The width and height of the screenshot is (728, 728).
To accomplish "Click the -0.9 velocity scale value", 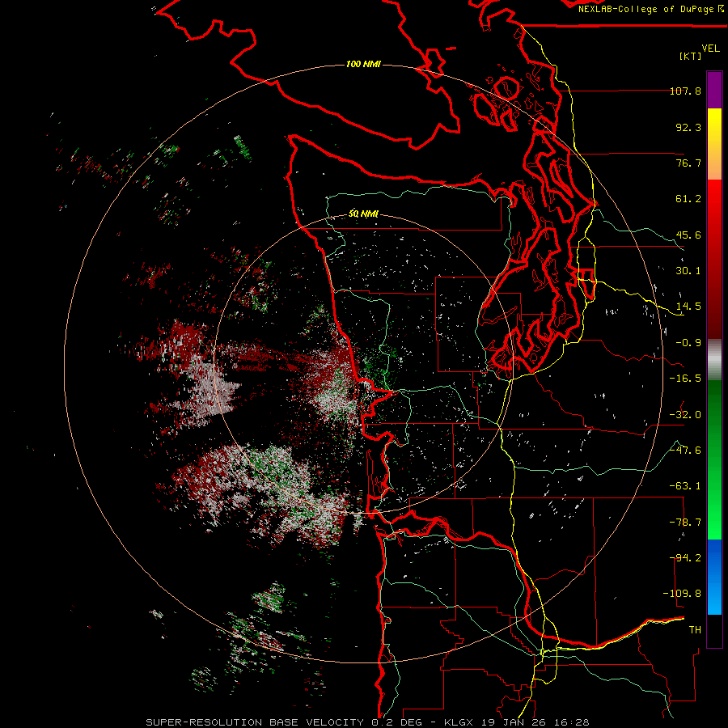I will 688,343.
